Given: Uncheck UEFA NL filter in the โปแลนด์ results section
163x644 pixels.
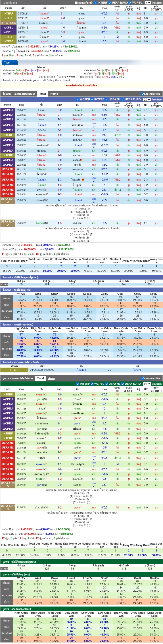Looking at the screenshot, I should [x=107, y=99].
